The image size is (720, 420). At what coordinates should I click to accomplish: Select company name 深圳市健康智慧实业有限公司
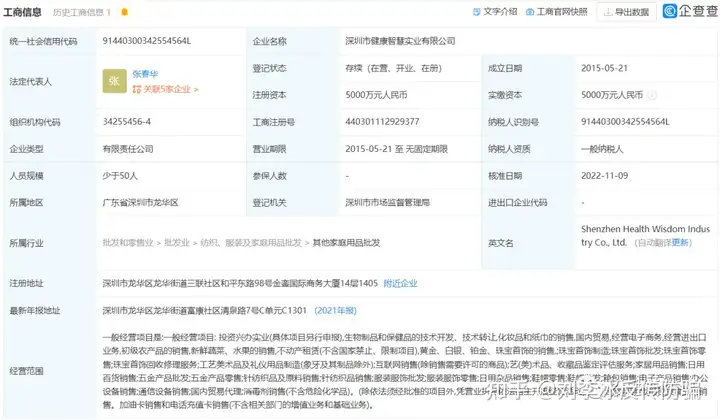(400, 41)
